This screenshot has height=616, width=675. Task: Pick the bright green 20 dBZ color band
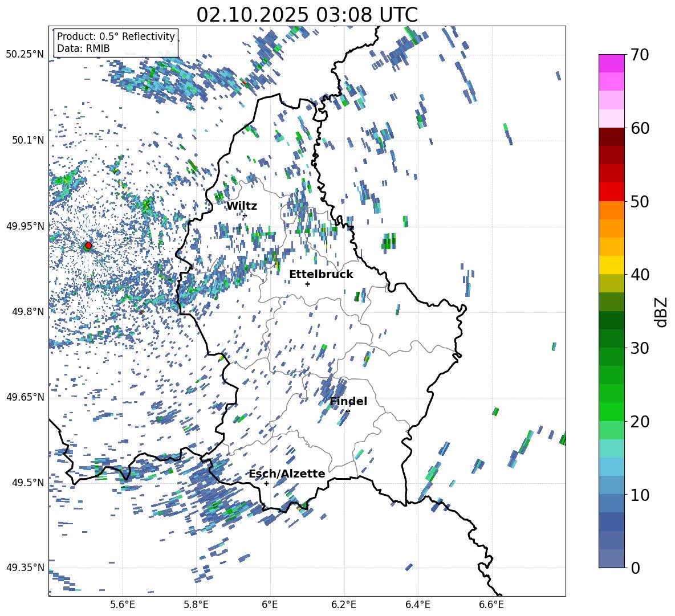pyautogui.click(x=611, y=411)
